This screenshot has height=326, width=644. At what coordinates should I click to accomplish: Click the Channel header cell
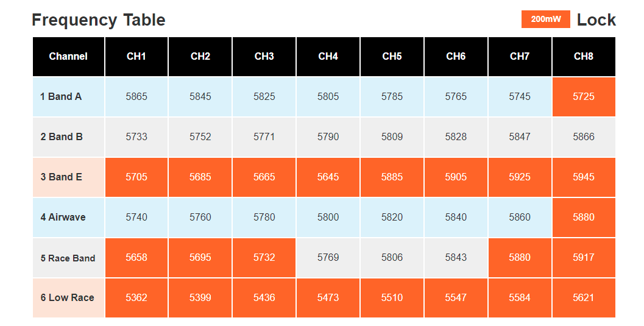[x=69, y=56]
